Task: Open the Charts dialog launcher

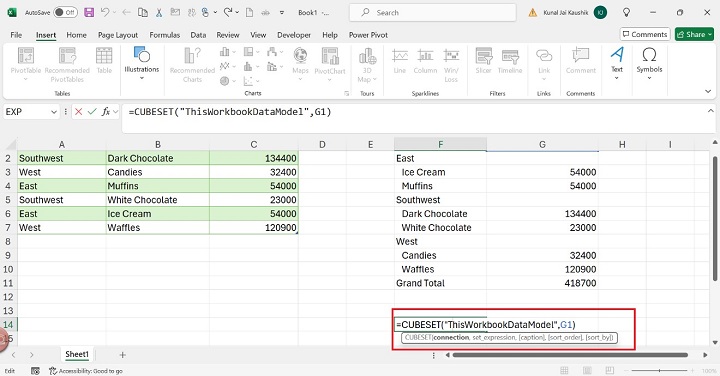Action: pyautogui.click(x=346, y=93)
